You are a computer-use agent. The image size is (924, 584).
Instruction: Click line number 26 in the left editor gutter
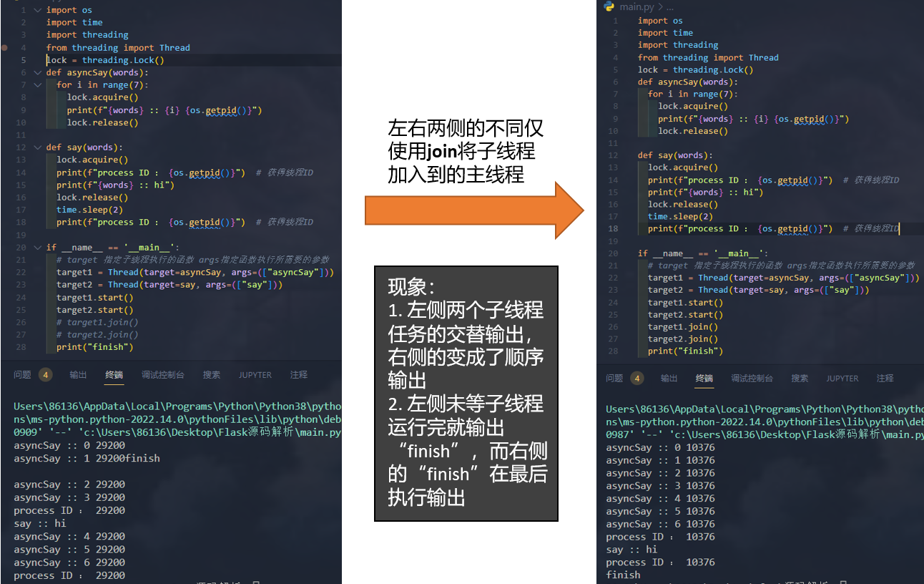21,322
